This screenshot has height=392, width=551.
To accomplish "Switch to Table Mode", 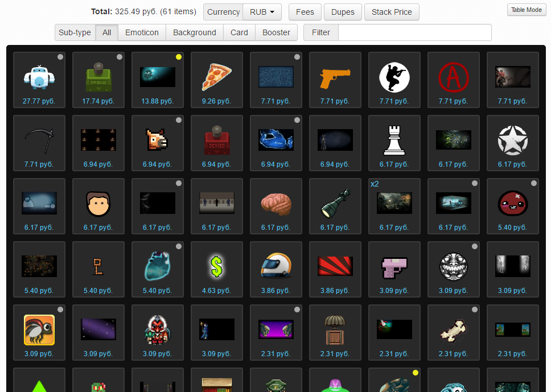I will click(x=527, y=10).
